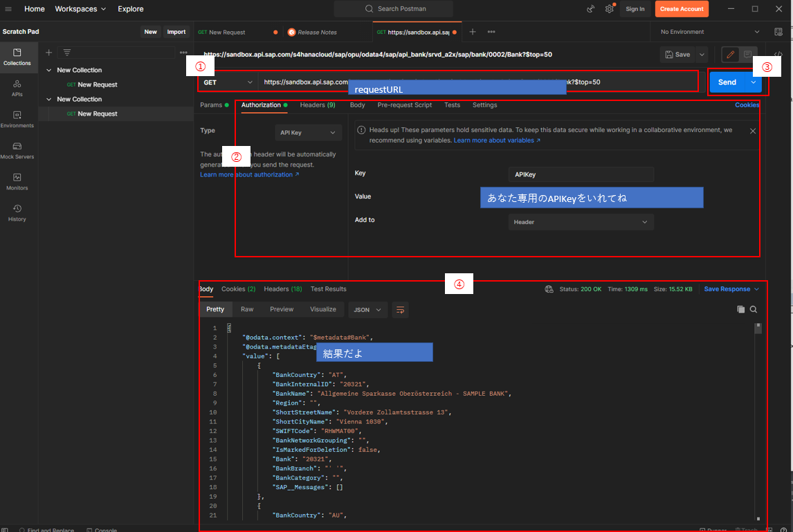Screen dimensions: 793x532
Task: Open Find and Replace in status bar
Action: pos(46,529)
